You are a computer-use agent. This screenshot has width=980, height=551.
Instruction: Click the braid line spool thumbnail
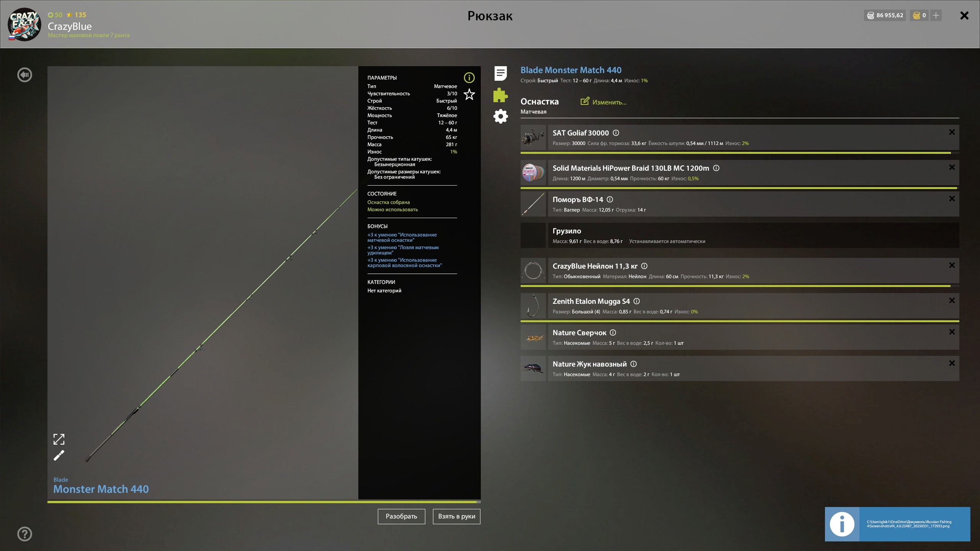tap(533, 173)
